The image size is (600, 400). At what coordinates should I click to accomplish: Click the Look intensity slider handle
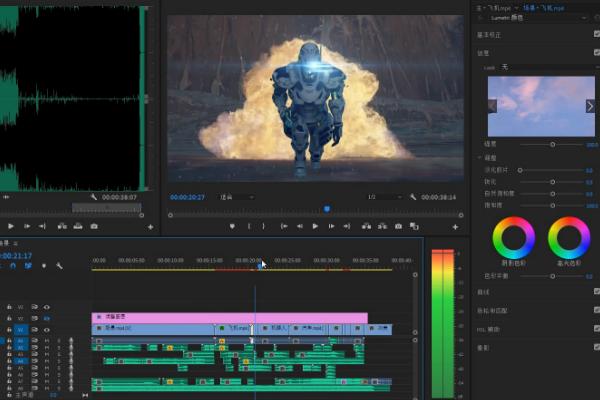[x=553, y=144]
